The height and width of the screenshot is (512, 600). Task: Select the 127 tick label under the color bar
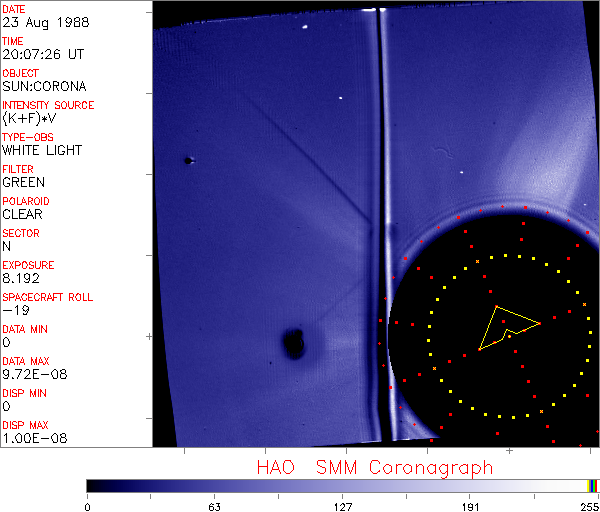(x=342, y=505)
